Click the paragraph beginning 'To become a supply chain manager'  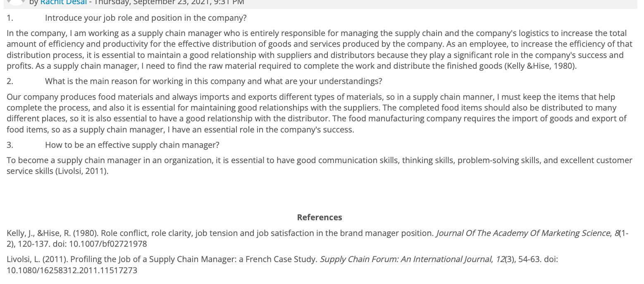pyautogui.click(x=320, y=166)
